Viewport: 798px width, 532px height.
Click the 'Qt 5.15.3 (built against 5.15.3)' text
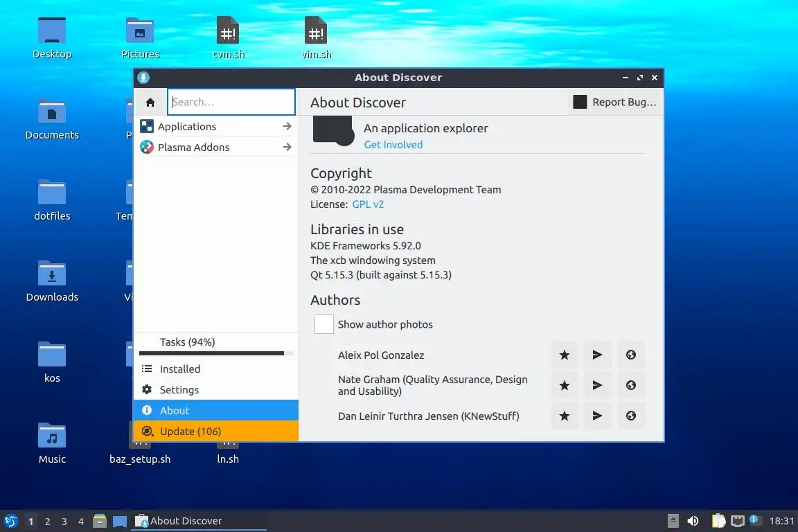(381, 275)
